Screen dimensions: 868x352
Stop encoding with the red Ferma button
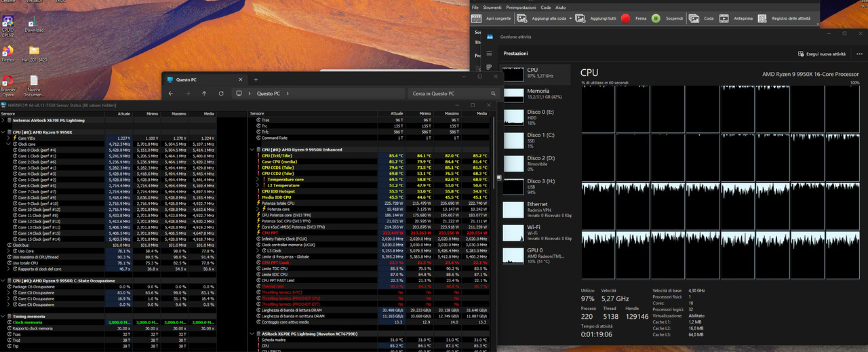[x=626, y=19]
